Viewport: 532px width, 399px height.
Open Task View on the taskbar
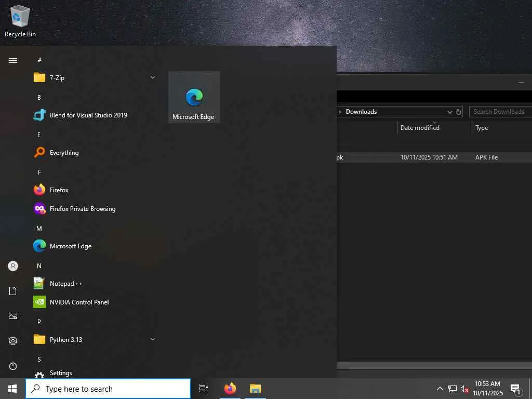pyautogui.click(x=204, y=389)
